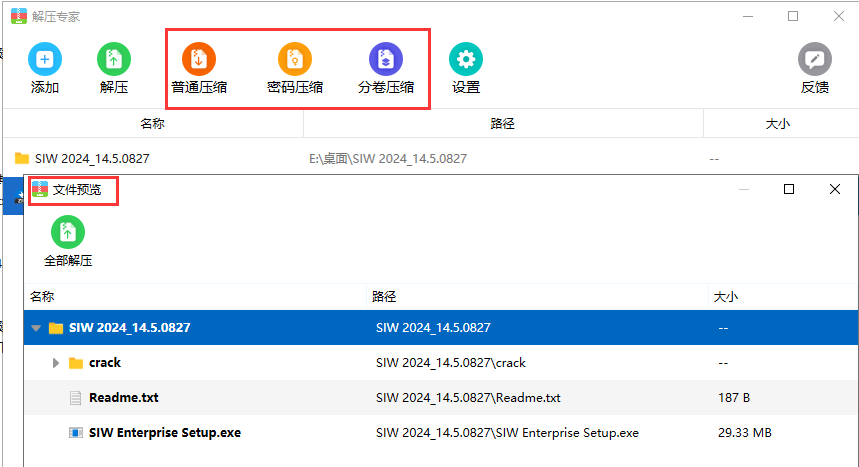Click 全部解压 extract all icon
The height and width of the screenshot is (467, 859).
pos(68,232)
